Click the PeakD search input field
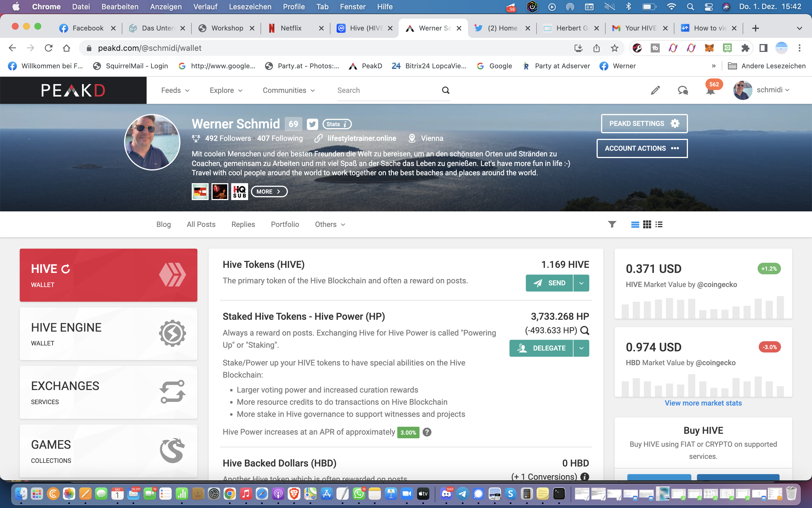Image resolution: width=812 pixels, height=508 pixels. tap(388, 90)
